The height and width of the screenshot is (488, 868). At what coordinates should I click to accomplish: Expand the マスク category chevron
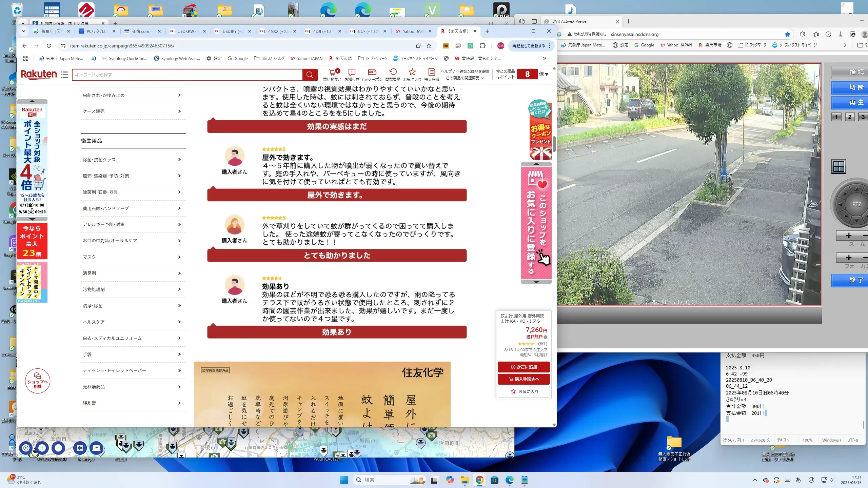tap(179, 257)
